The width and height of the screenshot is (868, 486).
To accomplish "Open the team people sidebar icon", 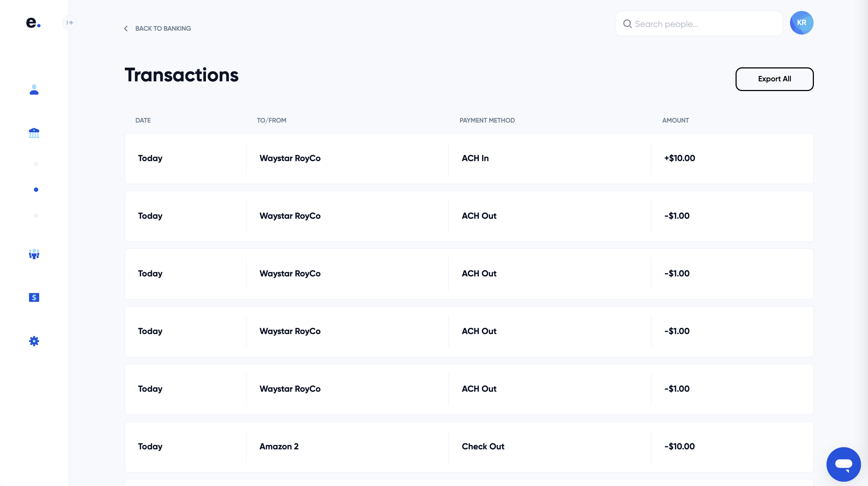I will (34, 254).
